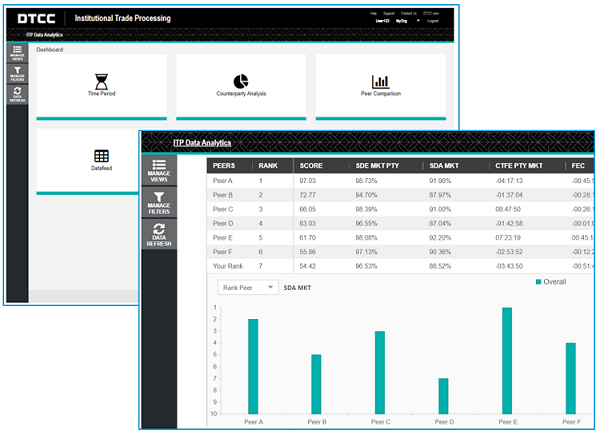Click ITP Data Analytics breadcrumb in back window
The width and height of the screenshot is (600, 434).
point(44,35)
